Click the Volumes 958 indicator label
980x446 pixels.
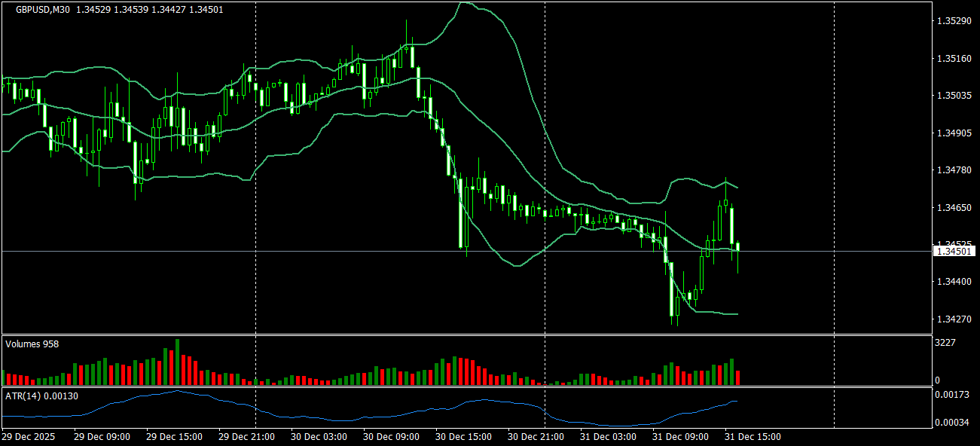32,344
